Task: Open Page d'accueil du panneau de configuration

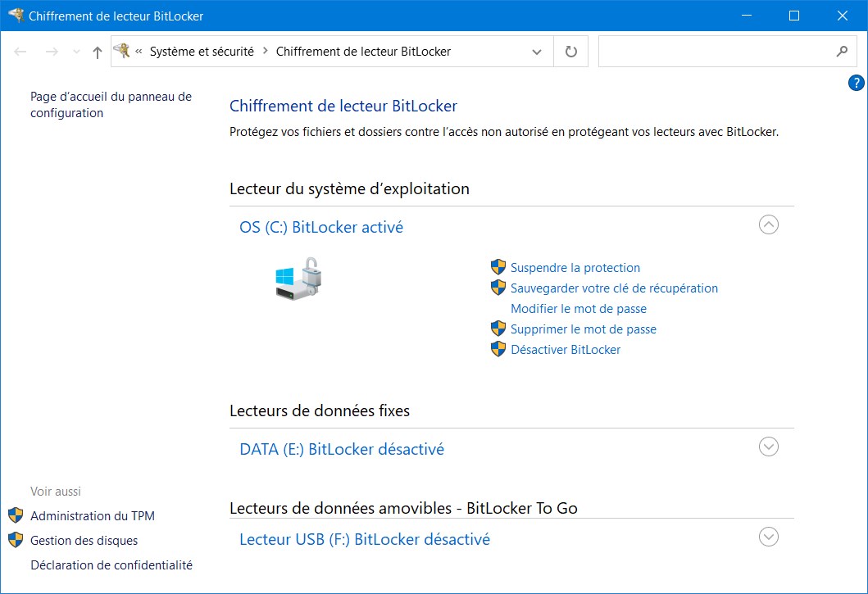Action: [111, 105]
